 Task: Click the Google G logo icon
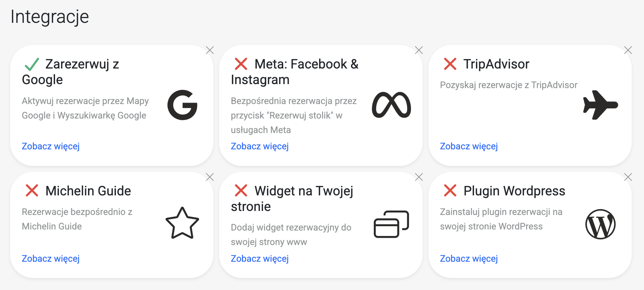[182, 105]
